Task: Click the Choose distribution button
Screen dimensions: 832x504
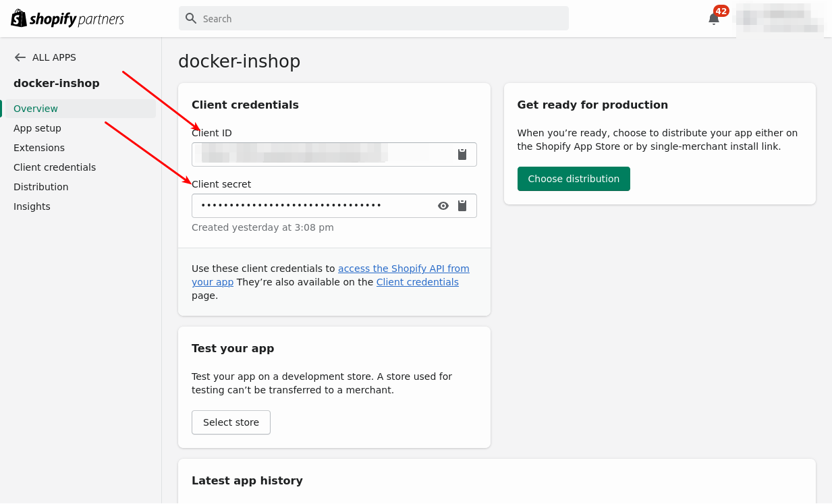Action: coord(574,179)
